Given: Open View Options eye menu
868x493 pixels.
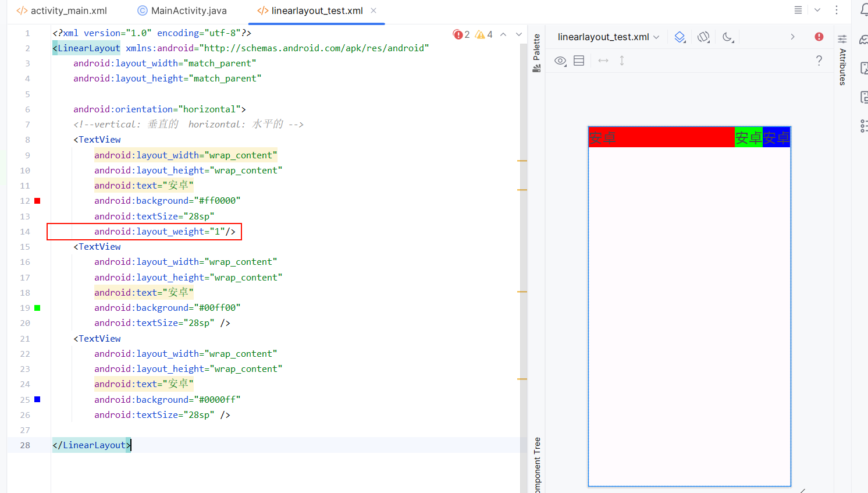Looking at the screenshot, I should click(560, 61).
